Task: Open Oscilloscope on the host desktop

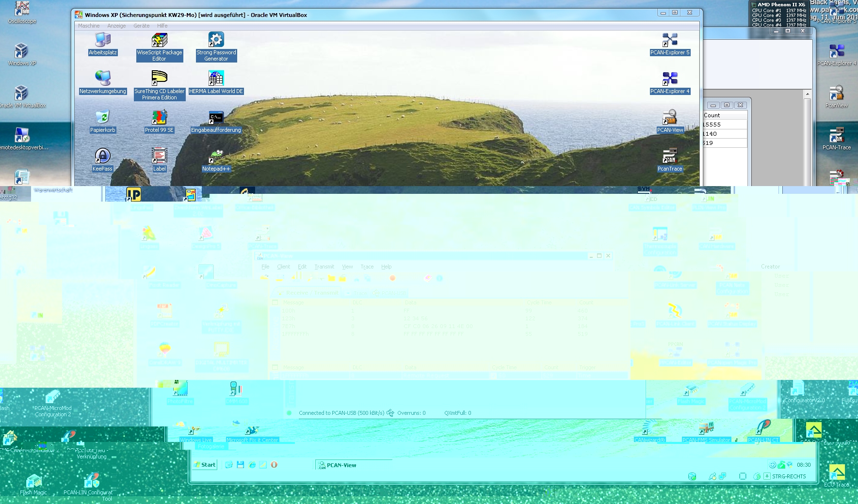Action: 22,12
